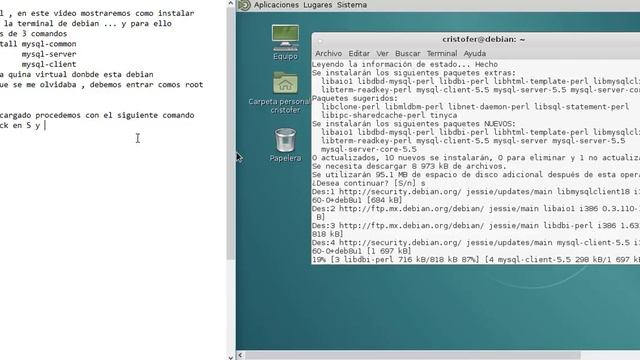Open the Aplicaciones menu
Viewport: 640px width, 360px height.
coord(276,5)
